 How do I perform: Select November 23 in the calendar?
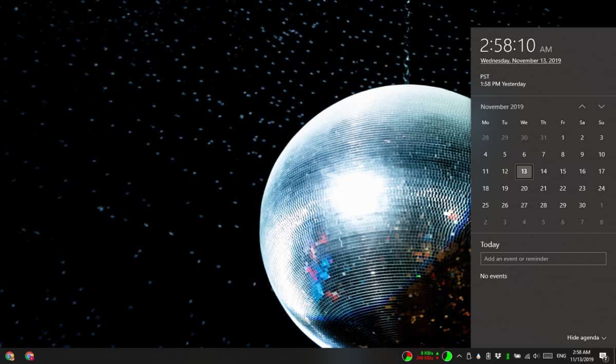pyautogui.click(x=582, y=189)
